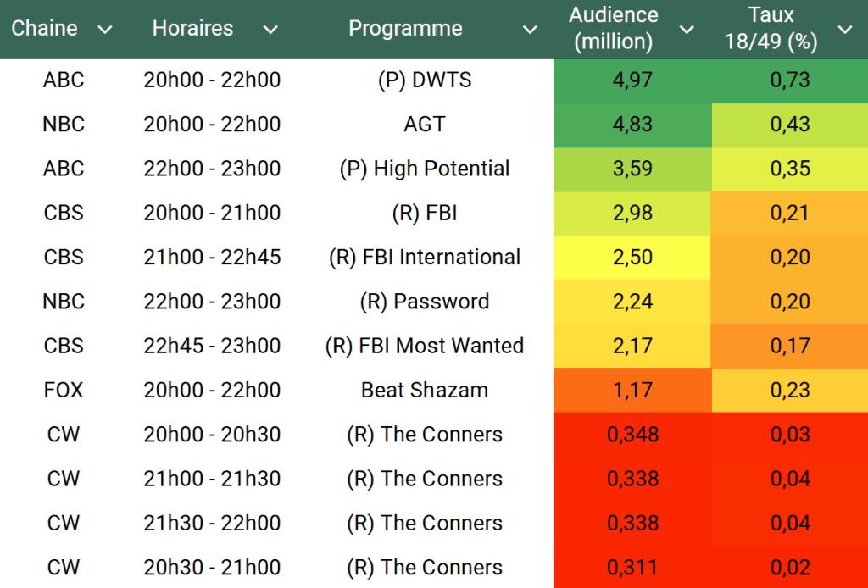Open the Chaine column filter dropdown

[105, 30]
